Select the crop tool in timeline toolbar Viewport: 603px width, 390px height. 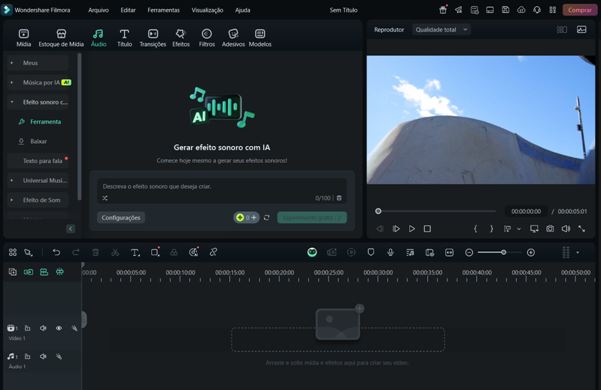click(155, 252)
